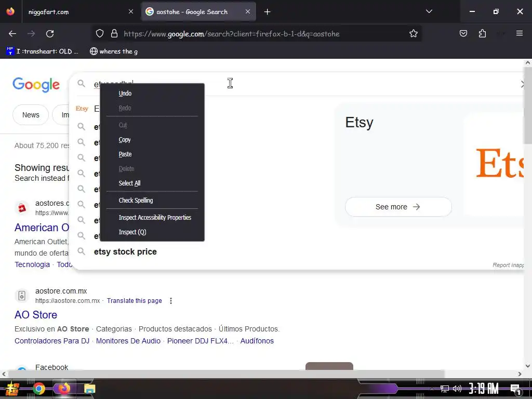Open the 'wheres the g' bookmark
This screenshot has width=532, height=399.
click(x=114, y=51)
